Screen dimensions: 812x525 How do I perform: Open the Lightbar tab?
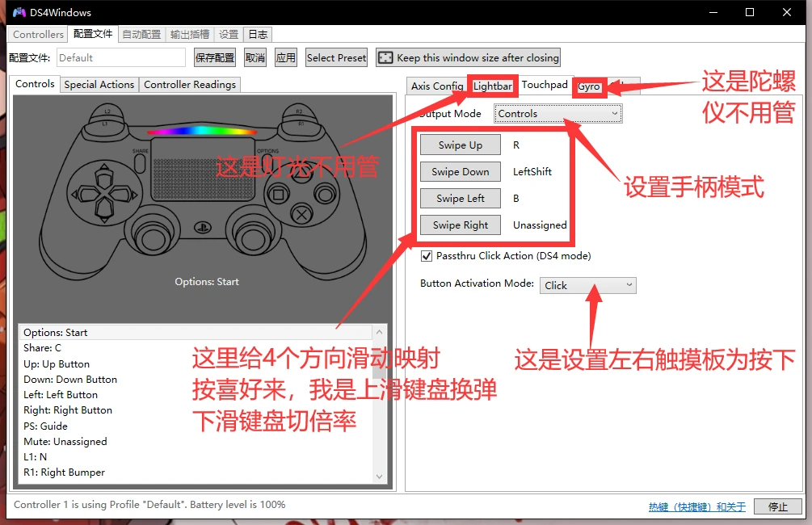[492, 86]
